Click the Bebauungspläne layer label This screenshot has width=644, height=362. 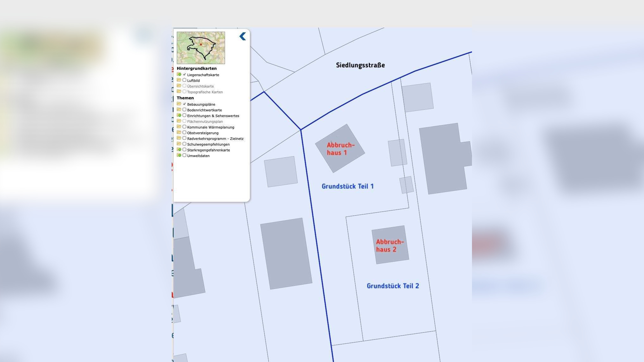[201, 104]
